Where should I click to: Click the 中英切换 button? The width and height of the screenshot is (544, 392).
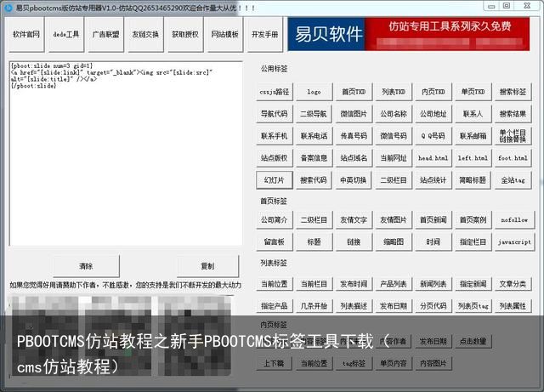point(354,180)
